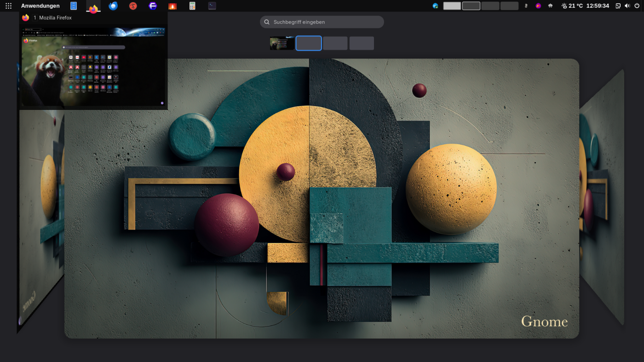Select the fourth workspace thumbnail
Image resolution: width=644 pixels, height=362 pixels.
(362, 43)
